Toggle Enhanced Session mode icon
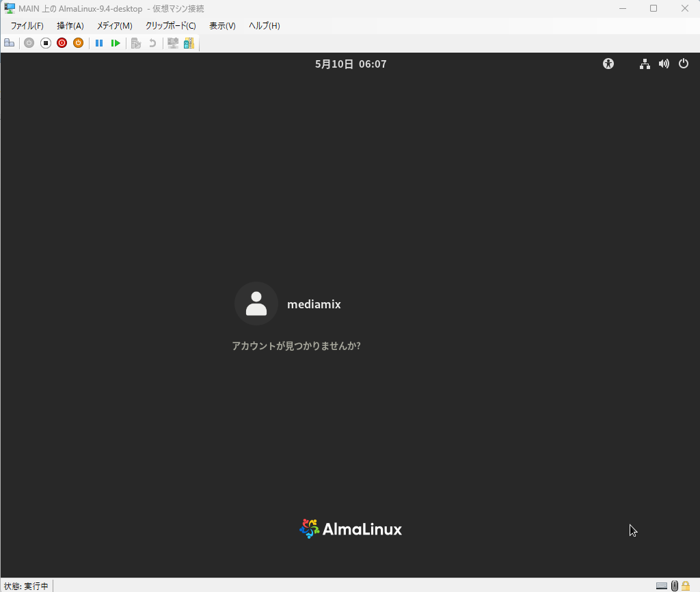This screenshot has height=592, width=700. pyautogui.click(x=173, y=43)
